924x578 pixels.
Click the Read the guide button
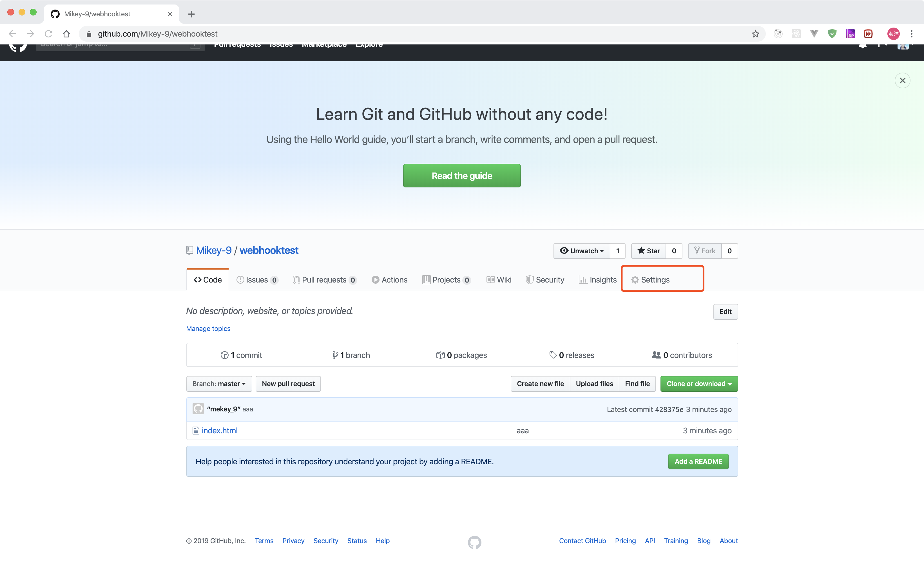462,176
